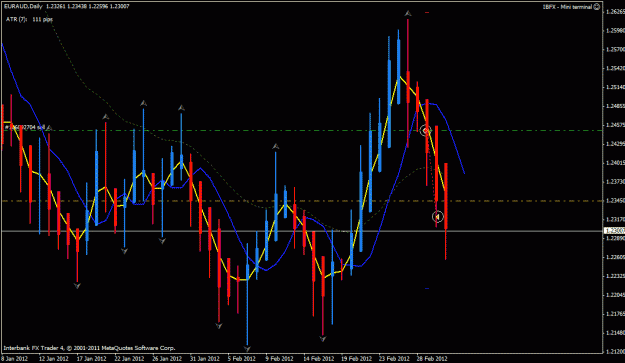The height and width of the screenshot is (363, 625).
Task: Click the smiley face expert advisor icon
Action: 597,7
